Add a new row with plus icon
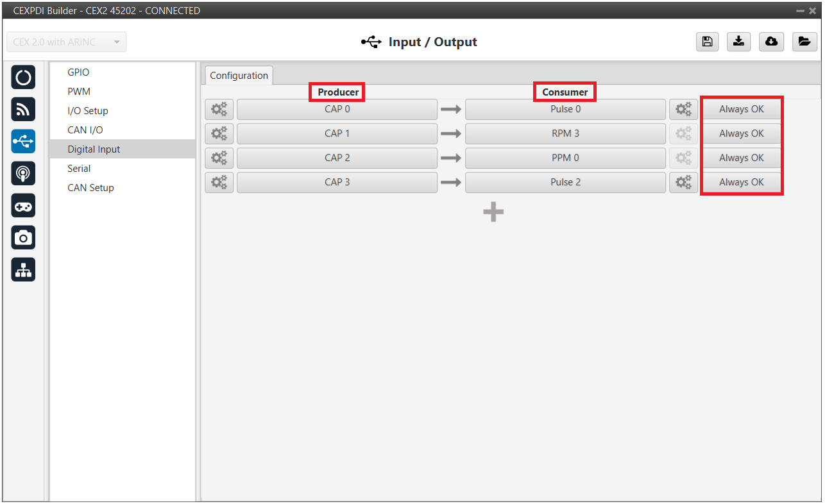This screenshot has height=504, width=825. tap(493, 212)
